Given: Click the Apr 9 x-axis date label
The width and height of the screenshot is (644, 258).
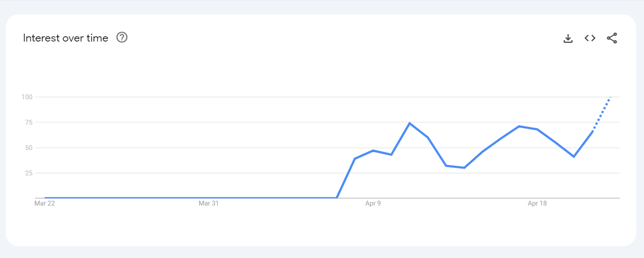Looking at the screenshot, I should pyautogui.click(x=373, y=203).
